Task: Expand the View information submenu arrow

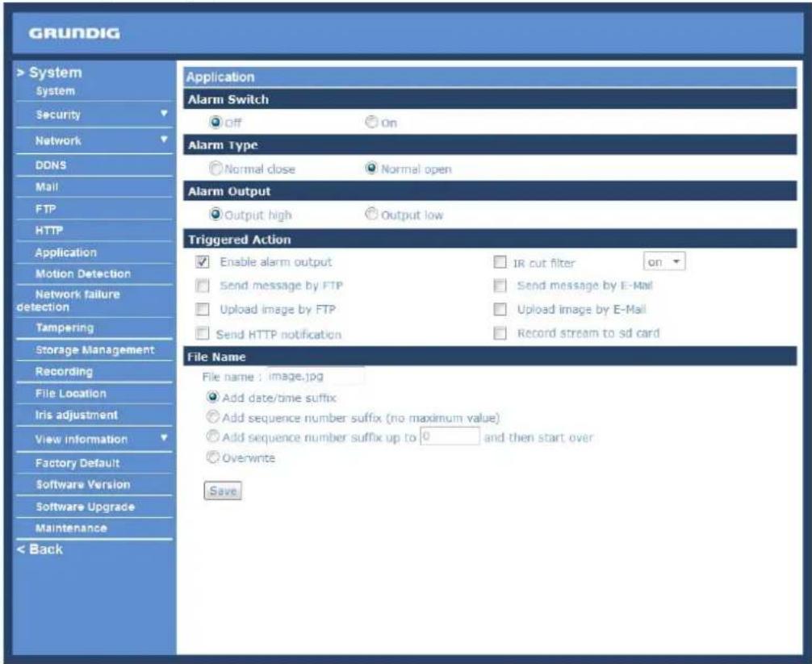Action: (164, 438)
